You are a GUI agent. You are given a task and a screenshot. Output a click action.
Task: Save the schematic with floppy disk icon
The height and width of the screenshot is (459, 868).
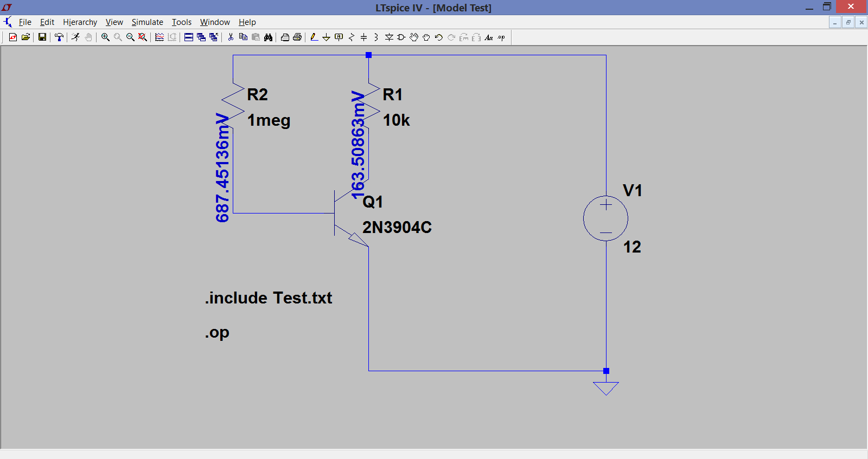point(42,37)
